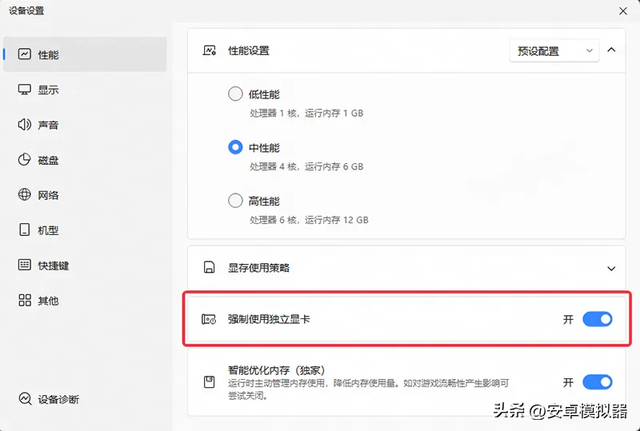640x431 pixels.
Task: Click the 显示 monitor icon
Action: coord(24,90)
